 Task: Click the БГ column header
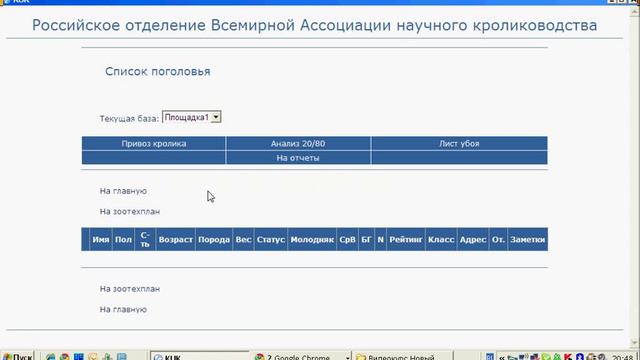click(x=366, y=240)
